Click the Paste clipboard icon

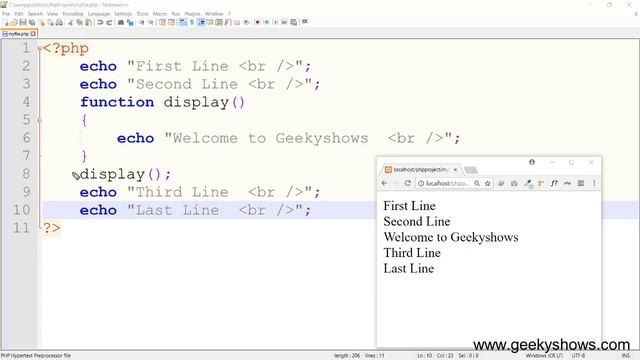tap(88, 22)
